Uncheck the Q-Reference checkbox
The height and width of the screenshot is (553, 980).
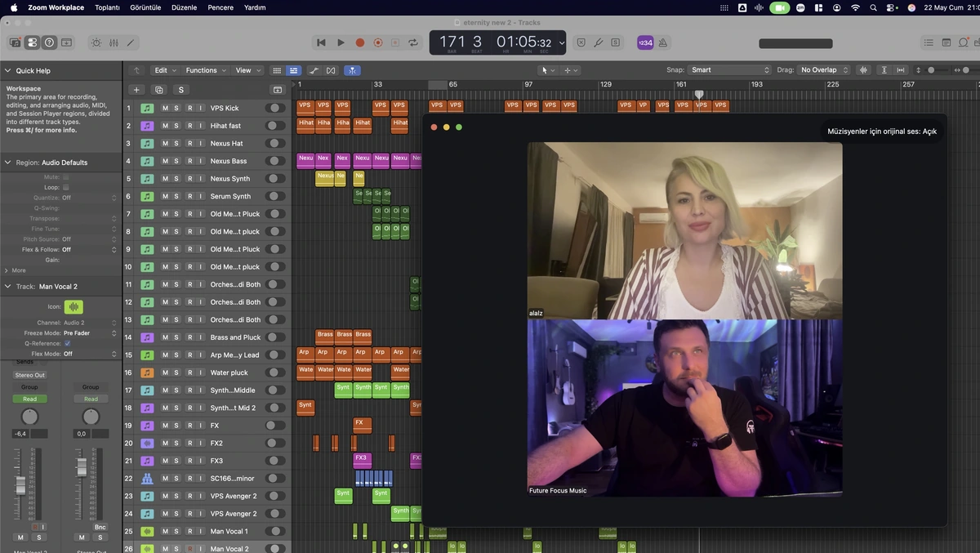tap(66, 344)
